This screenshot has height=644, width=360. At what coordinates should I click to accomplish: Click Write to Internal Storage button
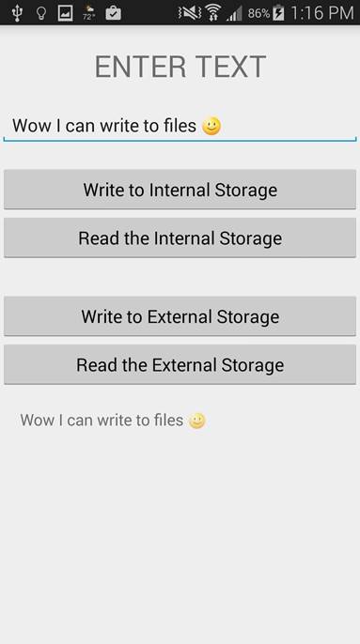[x=180, y=190]
